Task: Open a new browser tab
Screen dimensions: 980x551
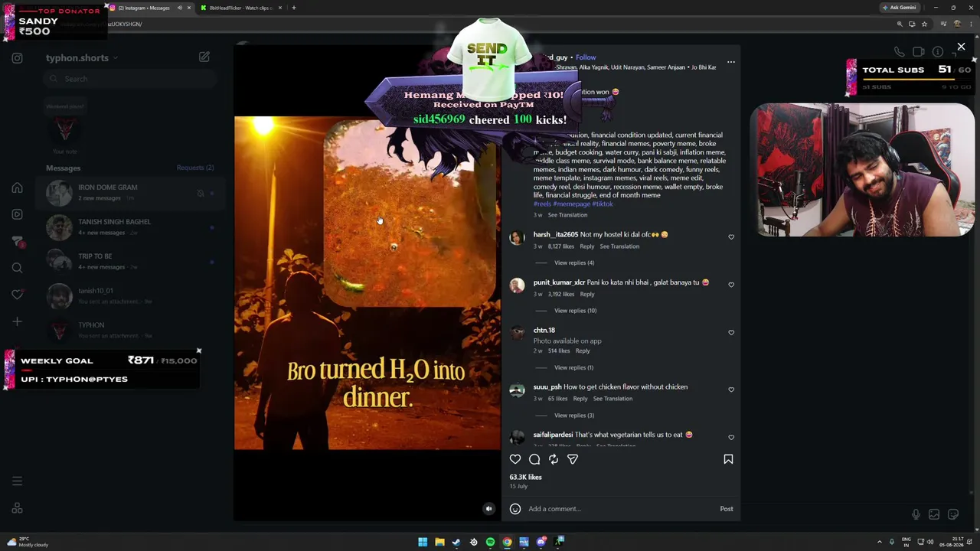Action: [x=293, y=8]
